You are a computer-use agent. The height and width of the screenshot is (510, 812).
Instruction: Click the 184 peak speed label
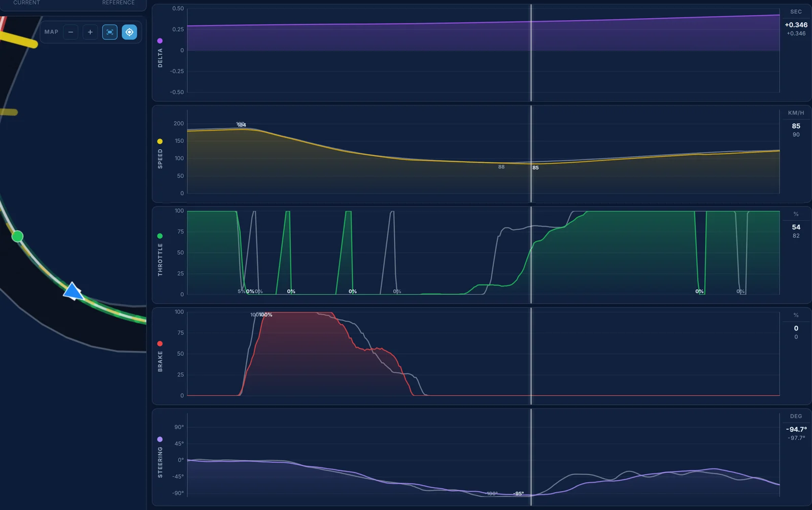[x=242, y=125]
